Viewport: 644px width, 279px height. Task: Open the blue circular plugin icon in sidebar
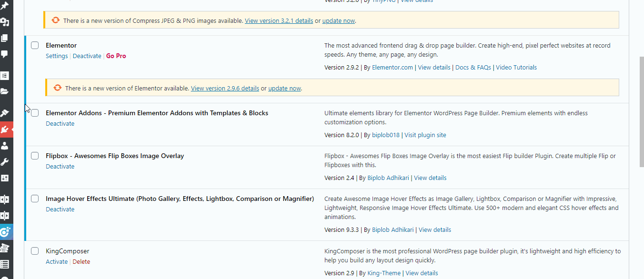tap(5, 232)
